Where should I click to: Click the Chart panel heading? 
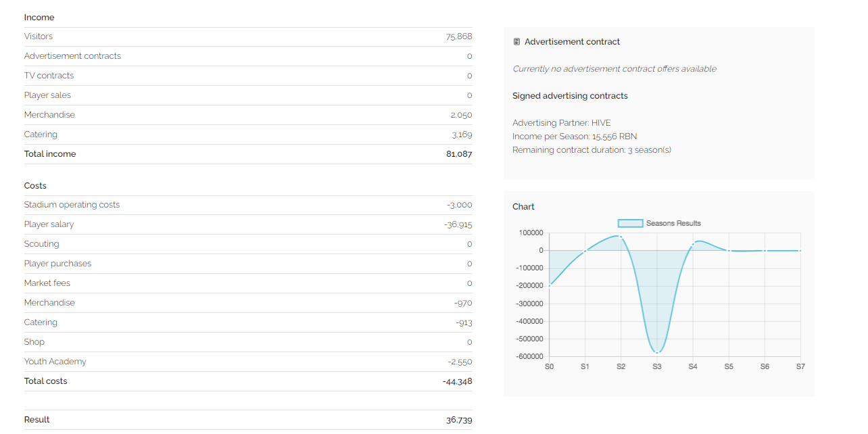(523, 207)
